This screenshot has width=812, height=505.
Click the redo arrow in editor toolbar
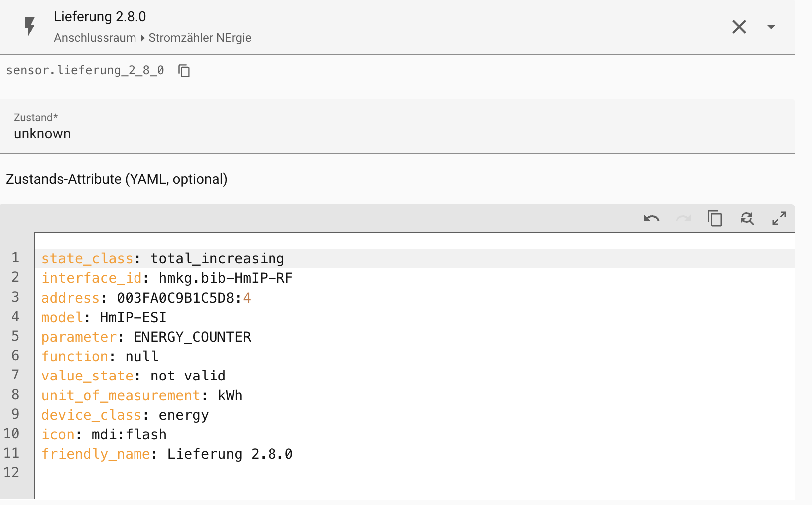click(683, 218)
